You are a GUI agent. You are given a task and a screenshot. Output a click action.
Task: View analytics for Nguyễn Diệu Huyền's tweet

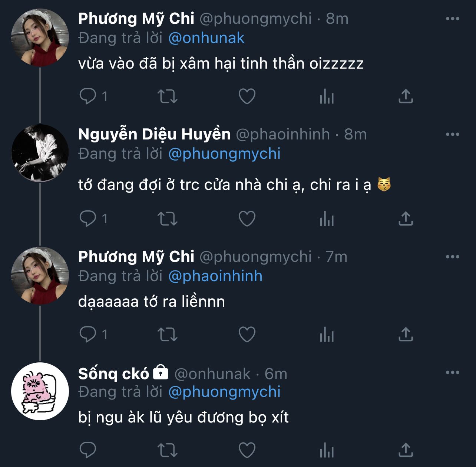point(327,218)
